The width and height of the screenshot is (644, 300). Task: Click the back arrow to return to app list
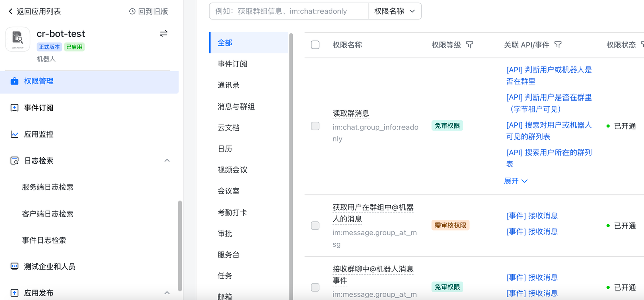coord(10,11)
